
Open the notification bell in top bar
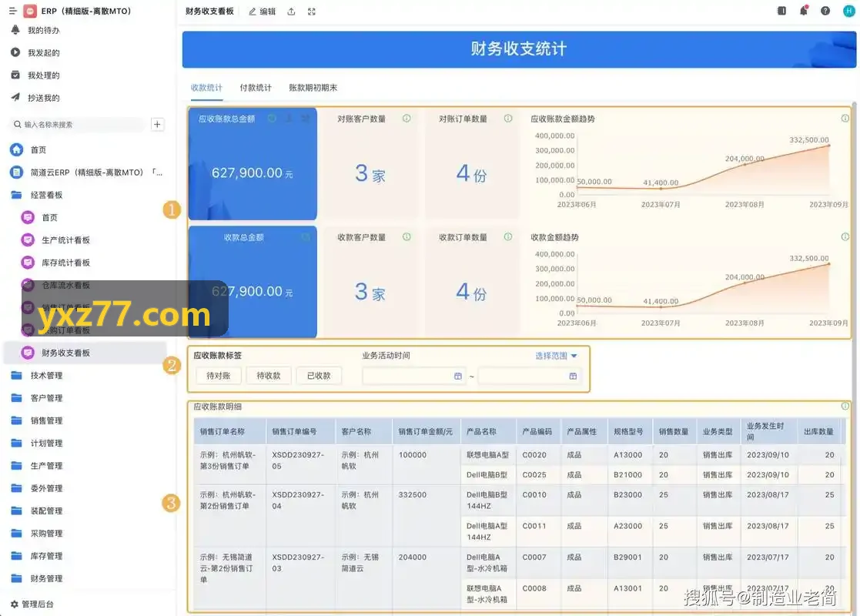pyautogui.click(x=804, y=11)
